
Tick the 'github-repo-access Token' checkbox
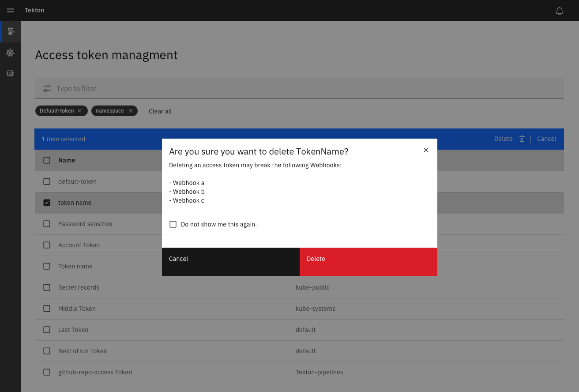pos(47,372)
